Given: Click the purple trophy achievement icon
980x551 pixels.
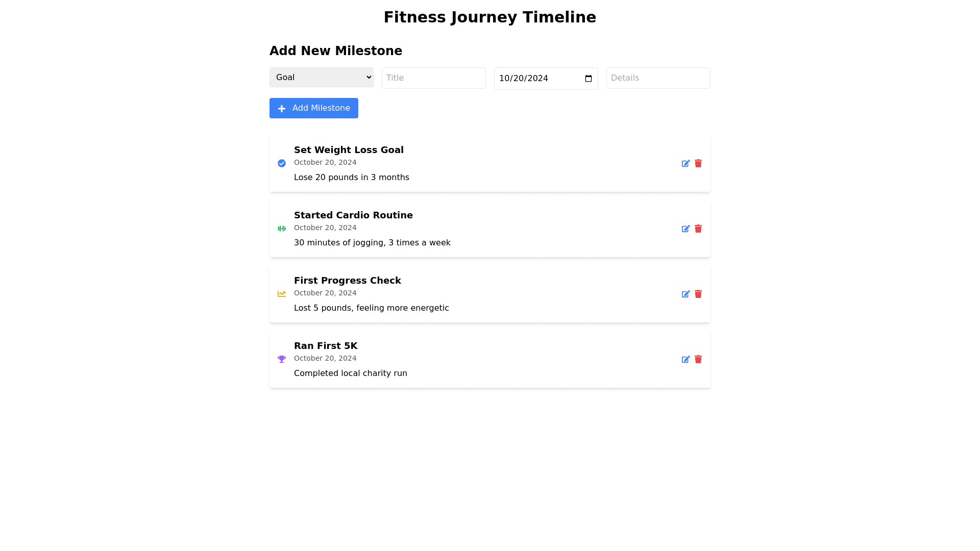Looking at the screenshot, I should [x=282, y=359].
